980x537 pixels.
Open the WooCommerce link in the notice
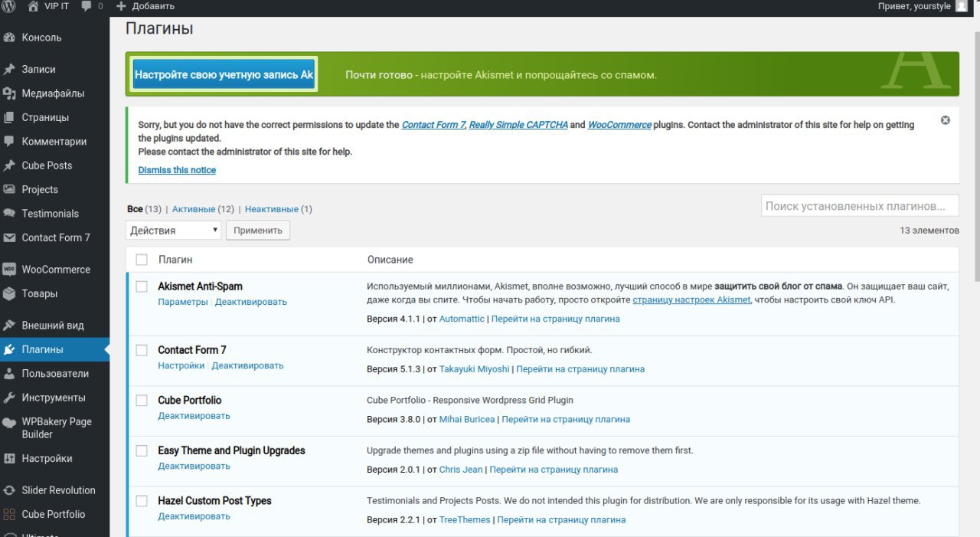click(x=619, y=125)
